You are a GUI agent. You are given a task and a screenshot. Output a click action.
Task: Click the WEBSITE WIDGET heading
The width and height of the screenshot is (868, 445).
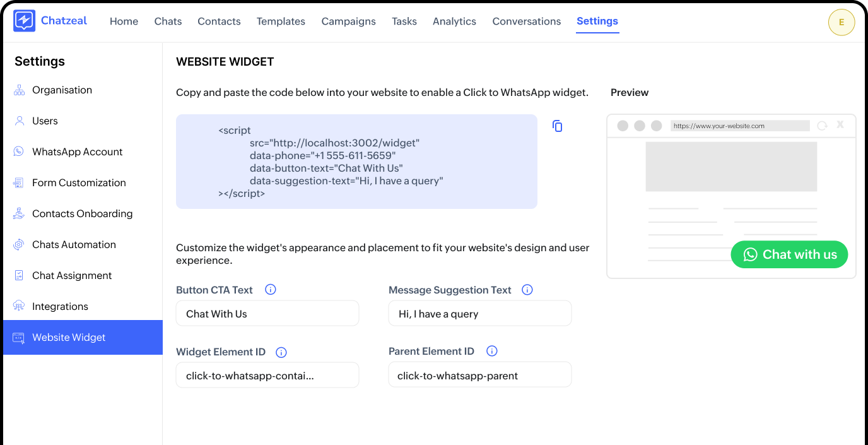coord(225,62)
